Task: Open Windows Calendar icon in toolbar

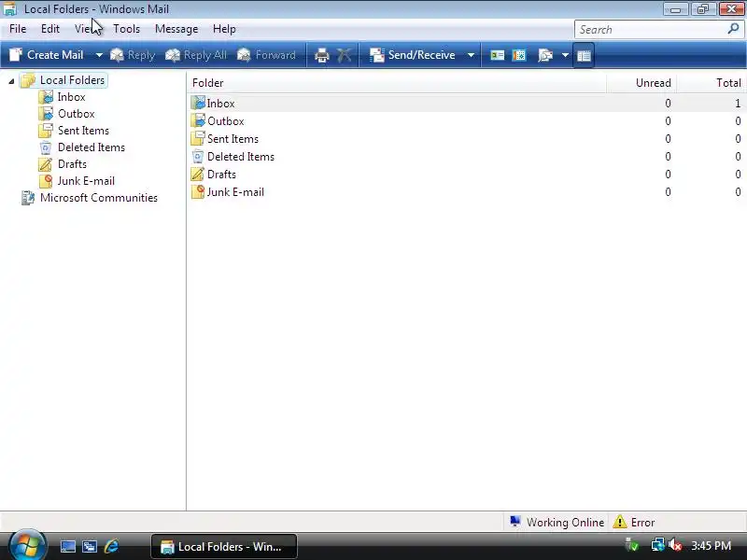Action: (519, 55)
